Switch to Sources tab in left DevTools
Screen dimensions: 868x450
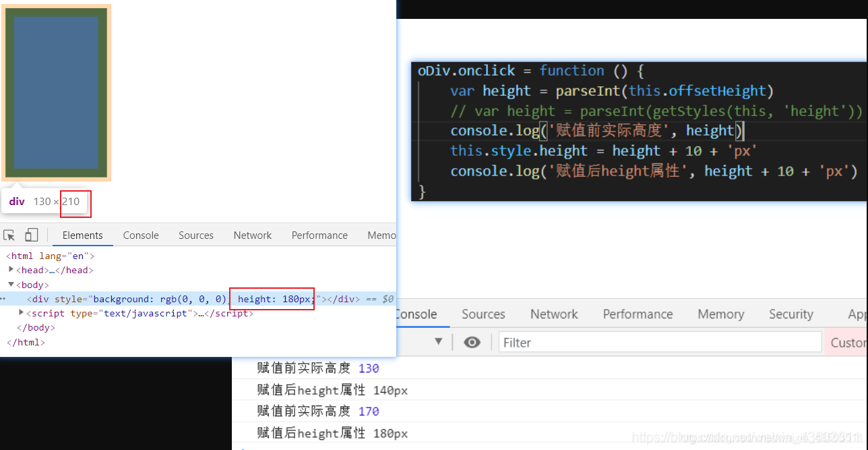196,235
